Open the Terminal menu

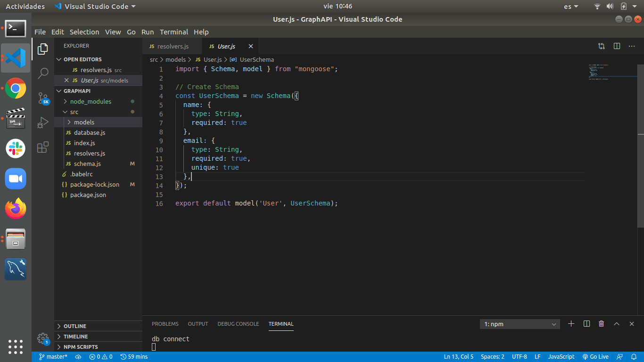click(x=174, y=32)
